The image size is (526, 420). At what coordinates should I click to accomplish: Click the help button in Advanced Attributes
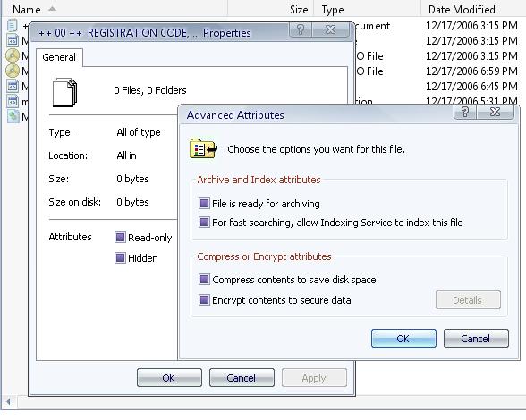[x=465, y=112]
